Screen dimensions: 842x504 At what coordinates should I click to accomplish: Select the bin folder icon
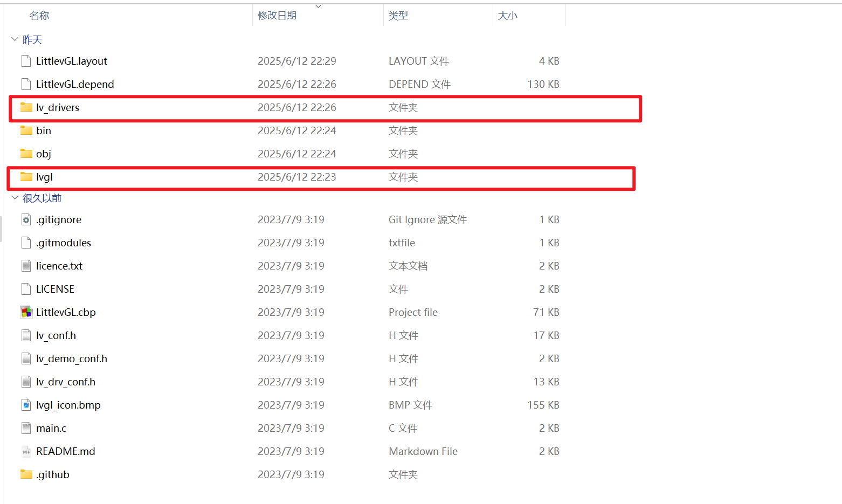(26, 130)
